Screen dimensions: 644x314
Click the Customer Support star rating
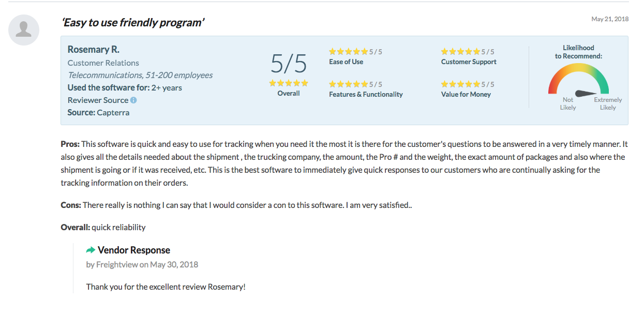click(x=460, y=52)
